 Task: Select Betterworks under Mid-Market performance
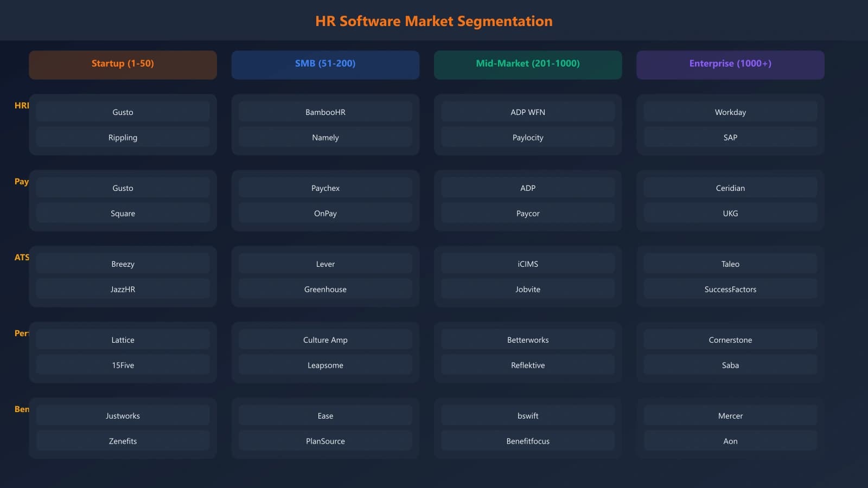pyautogui.click(x=527, y=339)
